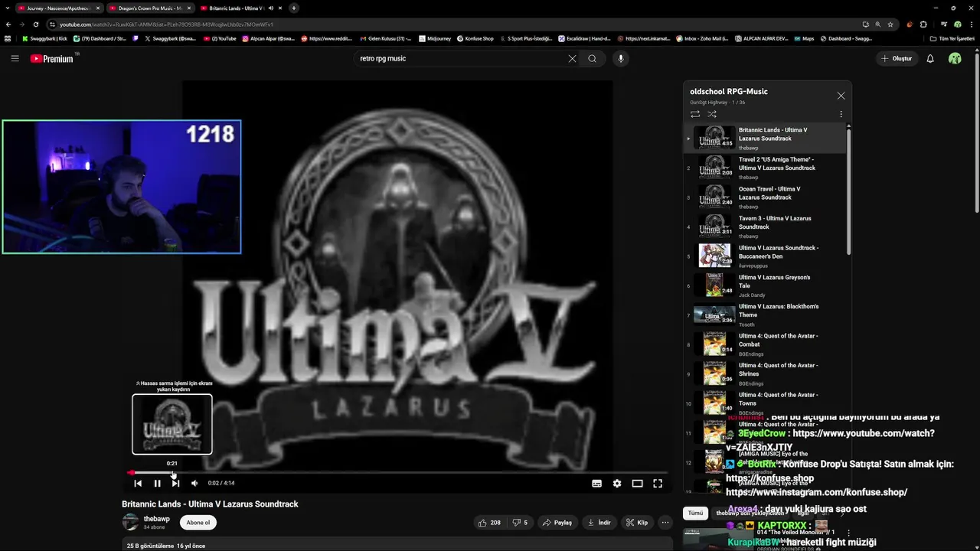This screenshot has width=980, height=551.
Task: Close the oldschool RPG-Music playlist panel
Action: [x=841, y=96]
